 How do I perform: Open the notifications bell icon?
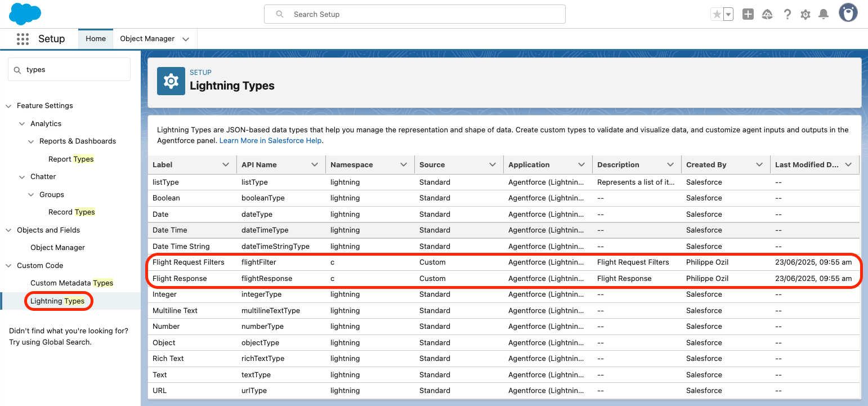[824, 15]
